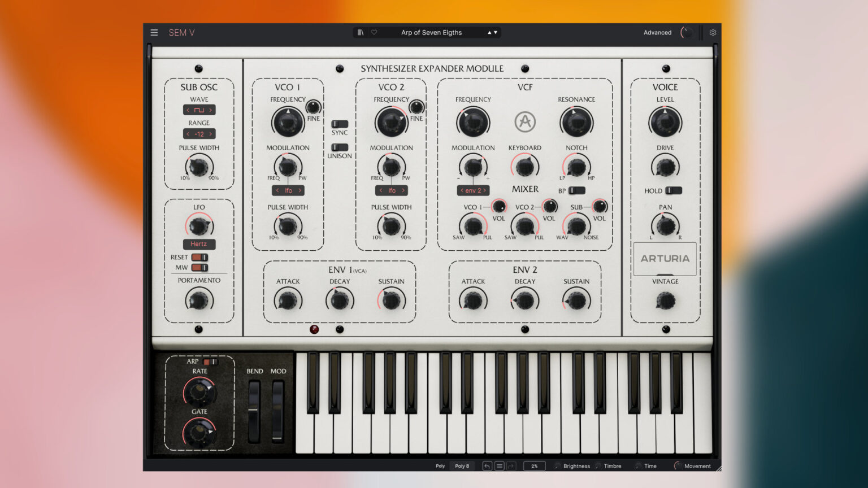The width and height of the screenshot is (868, 488).
Task: Switch to the Advanced panel
Action: [x=657, y=32]
